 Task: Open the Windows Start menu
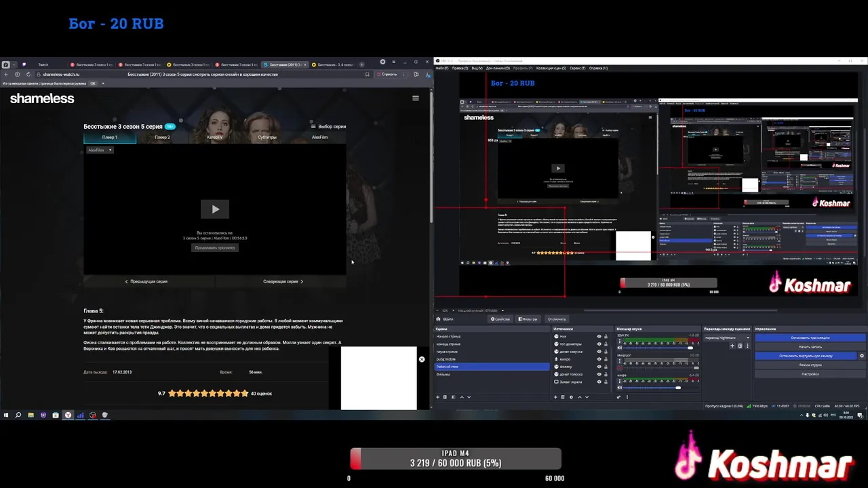tap(6, 415)
